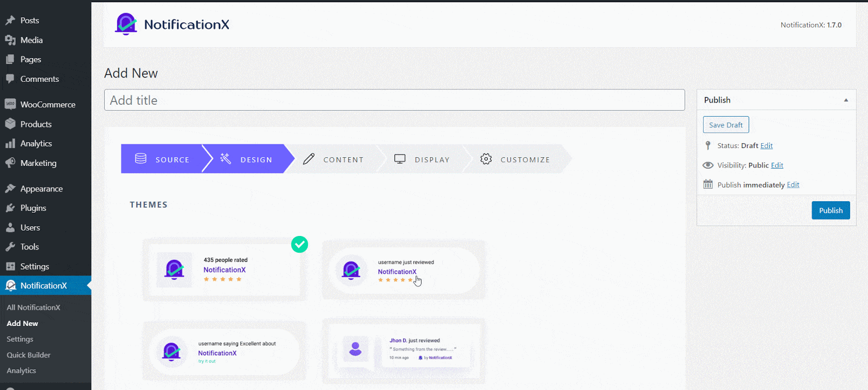Click the Settings sliders icon
The width and height of the screenshot is (868, 390).
(x=10, y=266)
